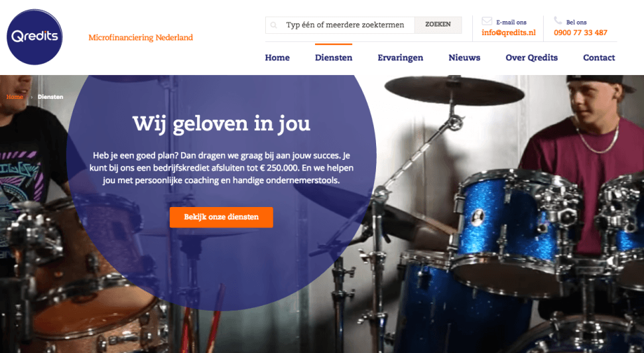This screenshot has height=353, width=644.
Task: Click the envelope e-mail icon
Action: tap(487, 21)
